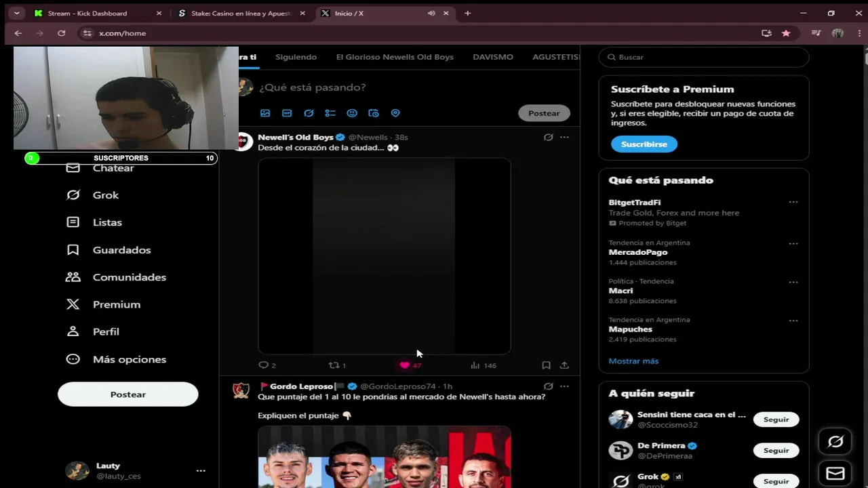Select the DAVISMO timeline tab
This screenshot has width=868, height=488.
pos(493,57)
